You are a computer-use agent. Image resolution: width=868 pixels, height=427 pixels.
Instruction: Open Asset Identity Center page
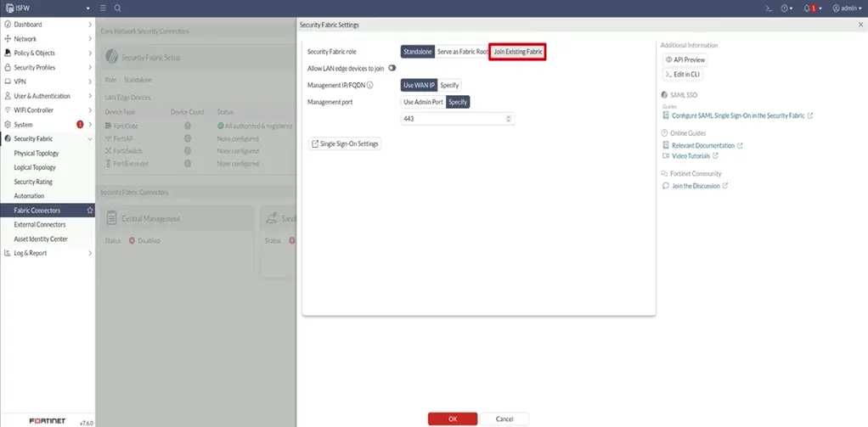point(41,239)
